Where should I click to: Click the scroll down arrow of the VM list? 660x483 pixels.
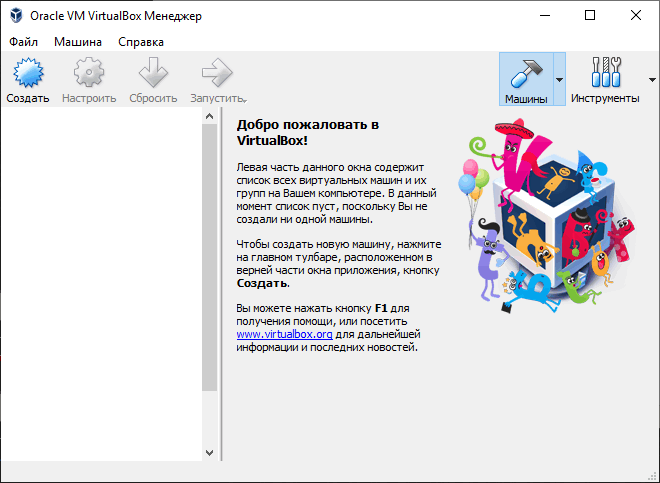pyautogui.click(x=210, y=453)
